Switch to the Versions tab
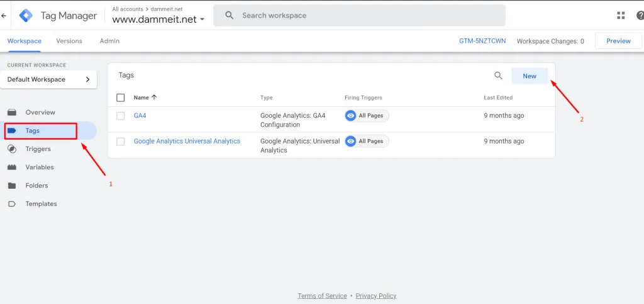 69,41
